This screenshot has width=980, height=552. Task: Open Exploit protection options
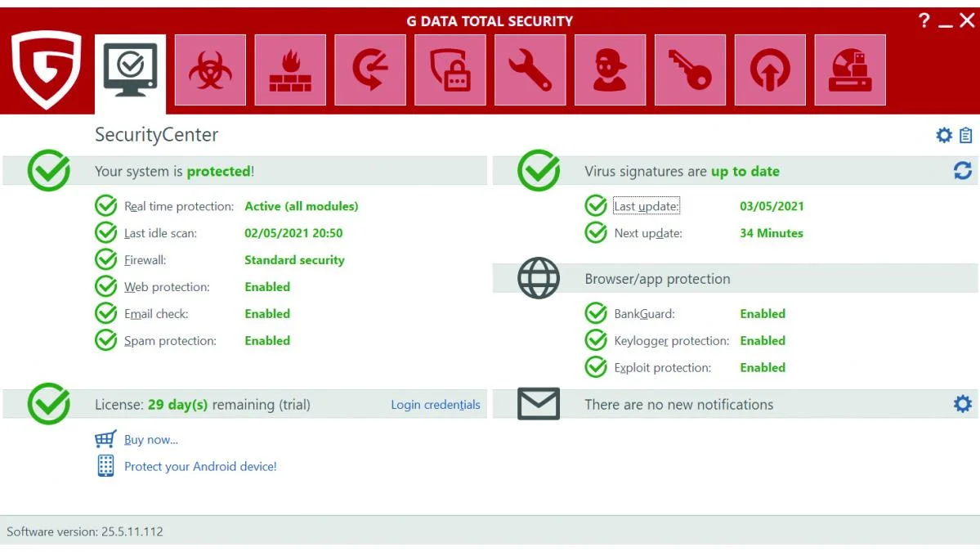663,367
